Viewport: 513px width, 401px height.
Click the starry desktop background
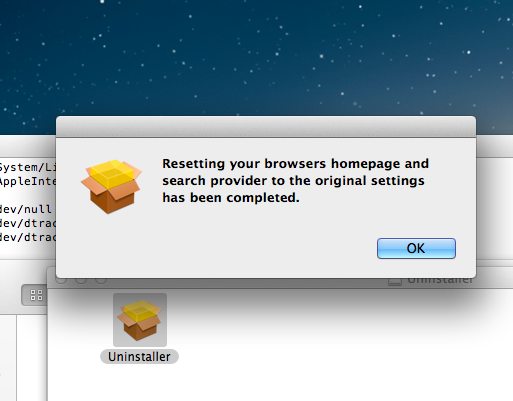[x=257, y=57]
